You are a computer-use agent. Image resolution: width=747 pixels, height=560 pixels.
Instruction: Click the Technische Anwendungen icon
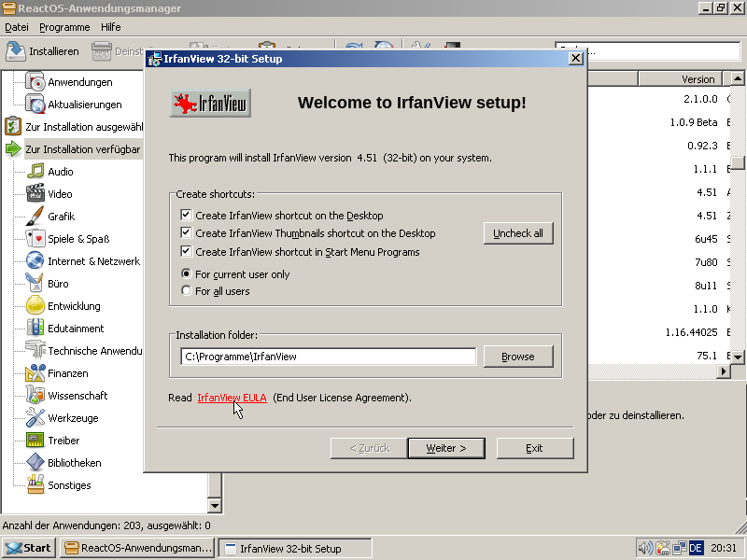tap(35, 351)
